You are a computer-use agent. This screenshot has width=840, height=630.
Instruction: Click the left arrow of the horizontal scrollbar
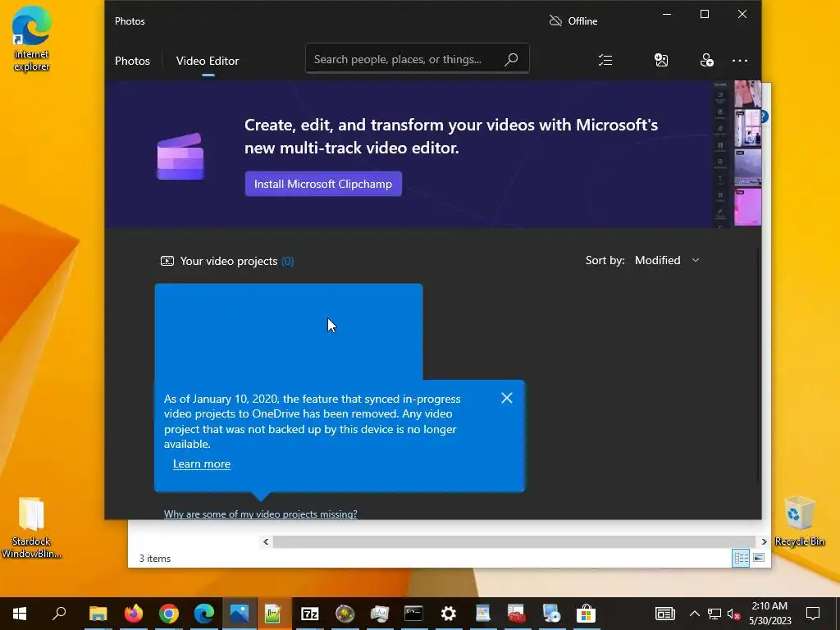[266, 541]
